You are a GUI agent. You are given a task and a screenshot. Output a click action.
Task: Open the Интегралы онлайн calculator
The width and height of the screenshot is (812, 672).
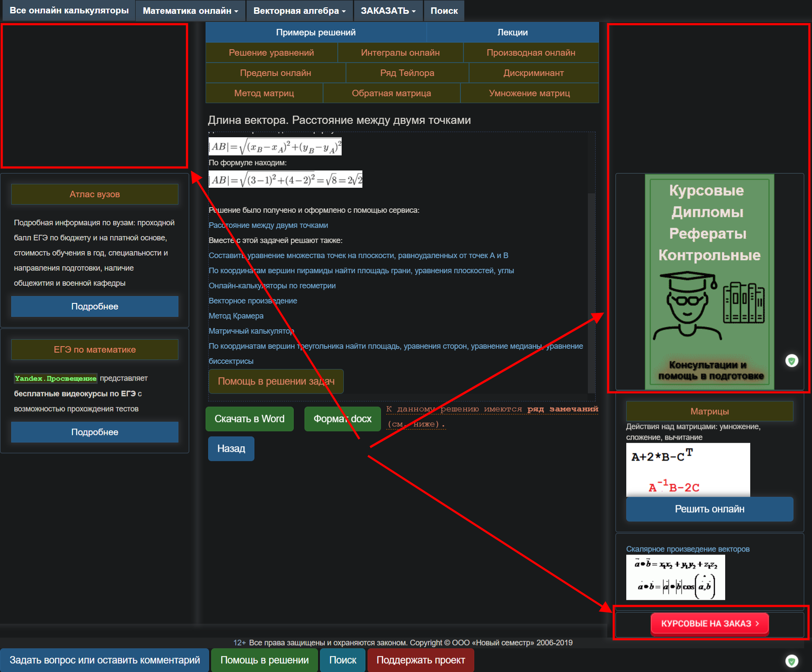400,52
